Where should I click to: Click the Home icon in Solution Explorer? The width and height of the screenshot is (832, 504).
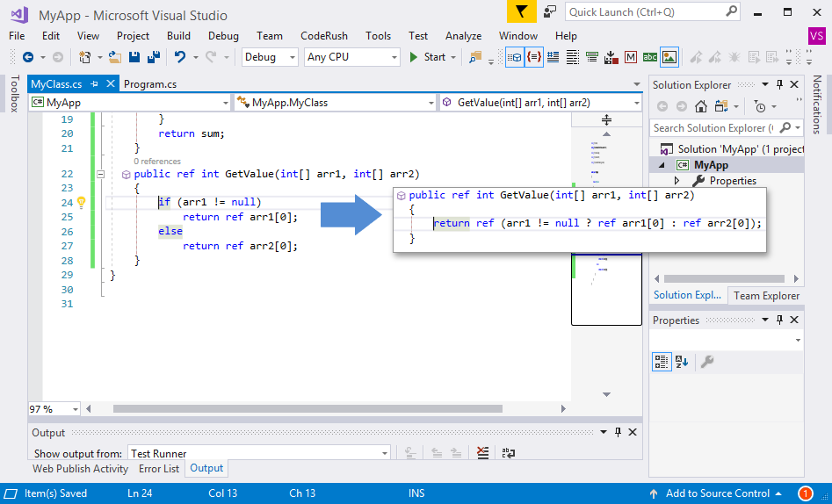(x=700, y=106)
